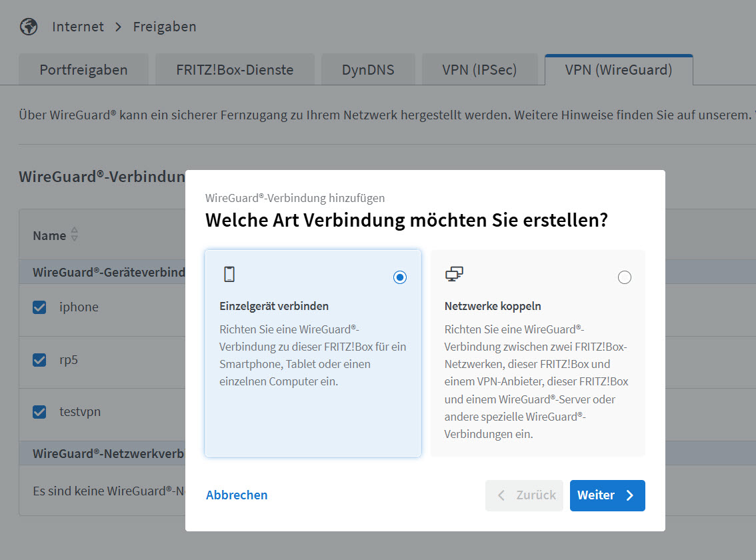Viewport: 756px width, 560px height.
Task: Select the VPN (WireGuard) tab
Action: coord(618,70)
